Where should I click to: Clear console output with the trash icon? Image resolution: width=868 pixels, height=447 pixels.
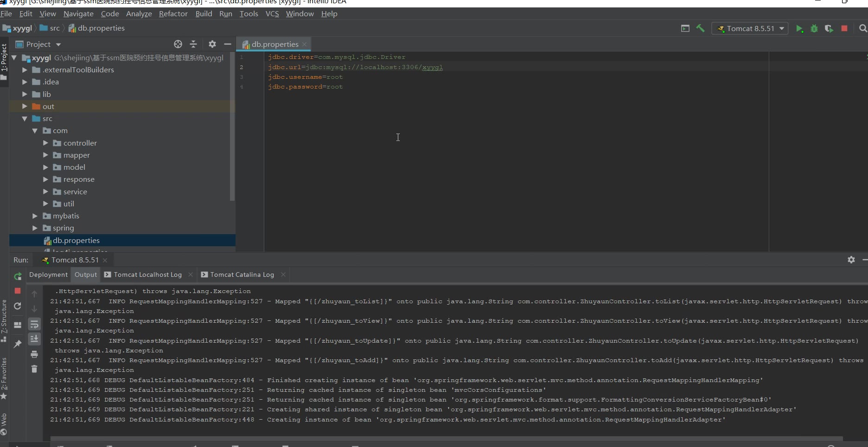coord(34,369)
